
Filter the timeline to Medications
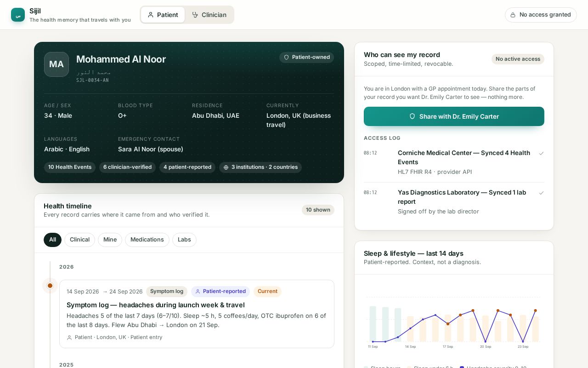[147, 240]
